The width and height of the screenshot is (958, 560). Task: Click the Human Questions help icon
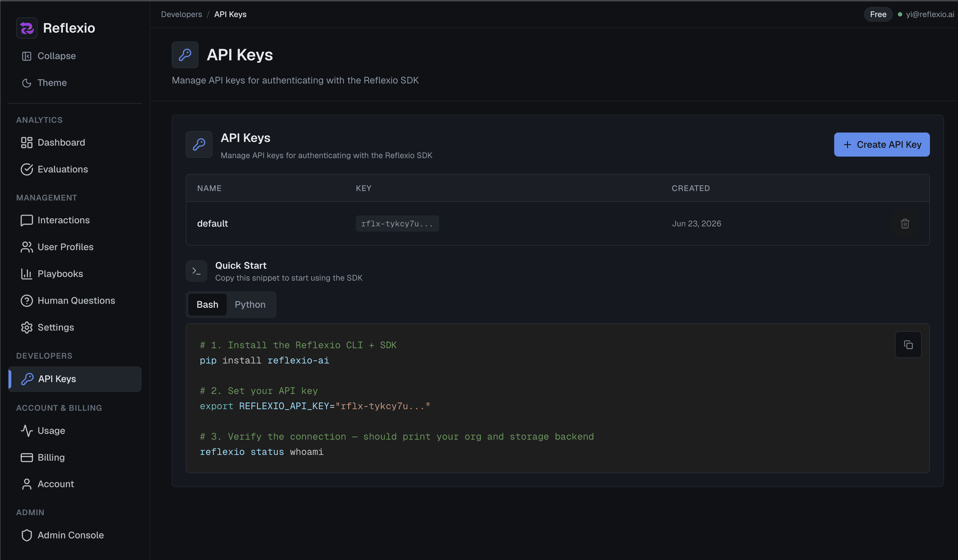tap(27, 300)
